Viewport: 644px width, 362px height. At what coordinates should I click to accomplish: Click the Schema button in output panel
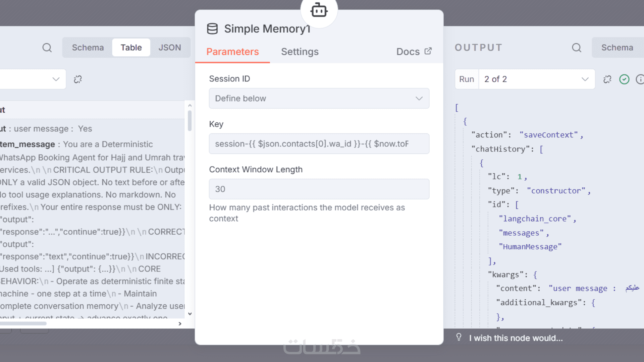[x=617, y=48]
